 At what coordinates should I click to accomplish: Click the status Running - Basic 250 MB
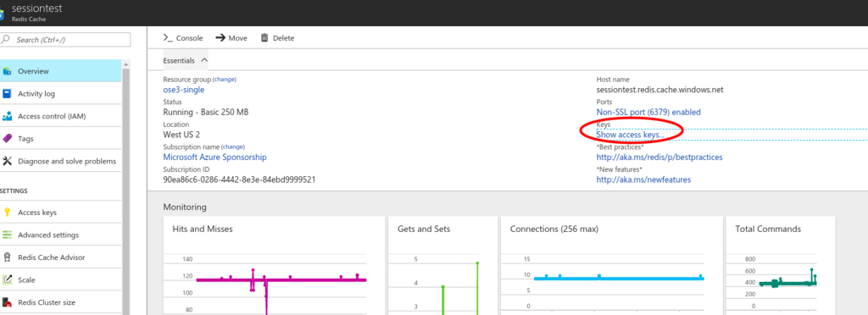coord(206,112)
